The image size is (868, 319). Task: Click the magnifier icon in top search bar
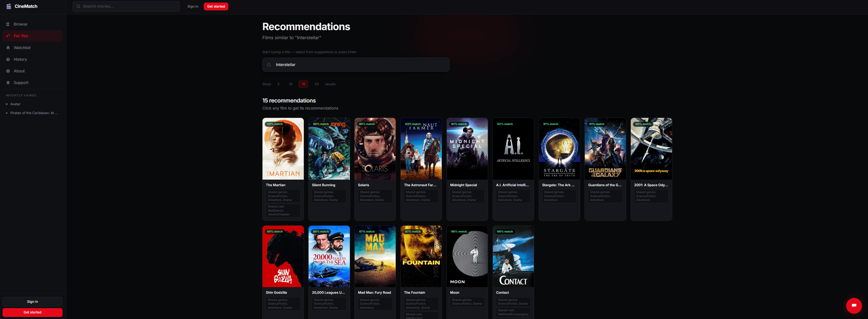78,6
